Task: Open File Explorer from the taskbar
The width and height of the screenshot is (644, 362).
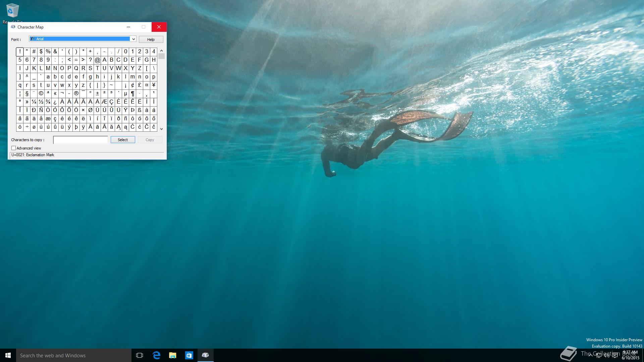Action: pyautogui.click(x=173, y=355)
